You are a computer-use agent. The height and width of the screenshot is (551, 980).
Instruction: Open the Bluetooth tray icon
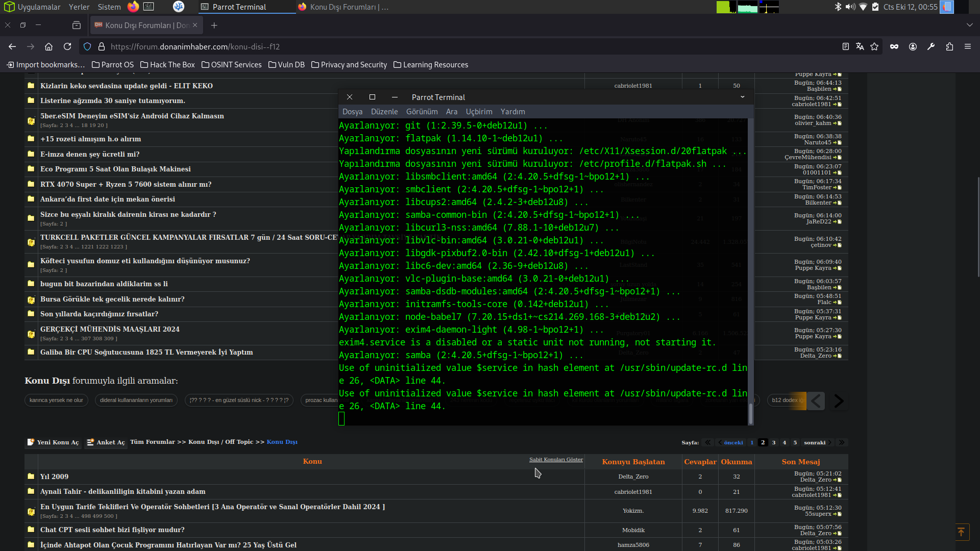[x=838, y=7]
